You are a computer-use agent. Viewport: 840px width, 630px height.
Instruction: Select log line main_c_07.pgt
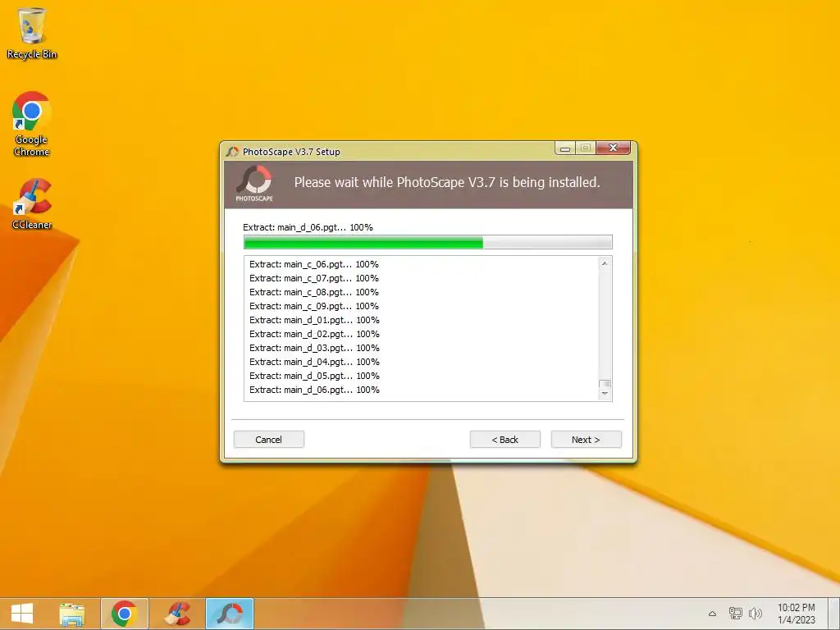point(314,278)
